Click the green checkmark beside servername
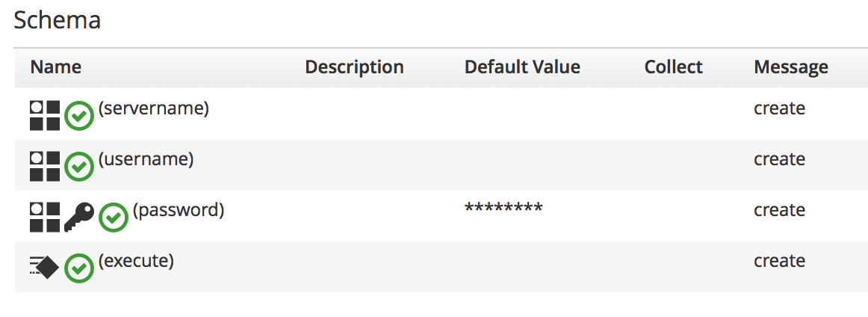 79,117
